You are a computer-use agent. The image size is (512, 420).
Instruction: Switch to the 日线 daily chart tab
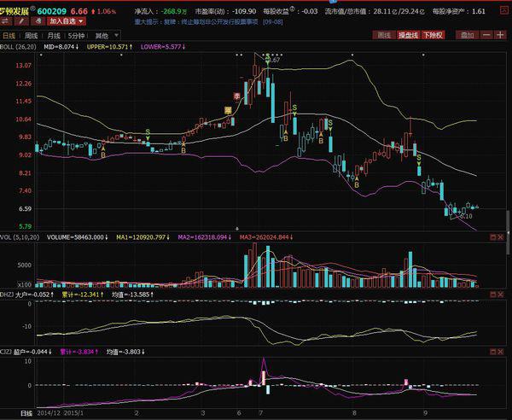pos(9,36)
